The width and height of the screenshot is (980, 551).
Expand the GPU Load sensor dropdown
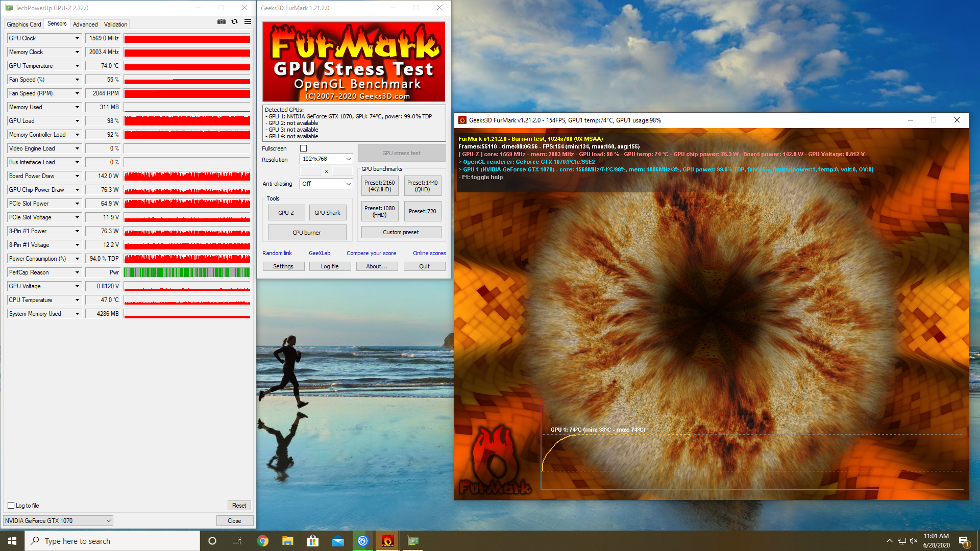click(77, 121)
